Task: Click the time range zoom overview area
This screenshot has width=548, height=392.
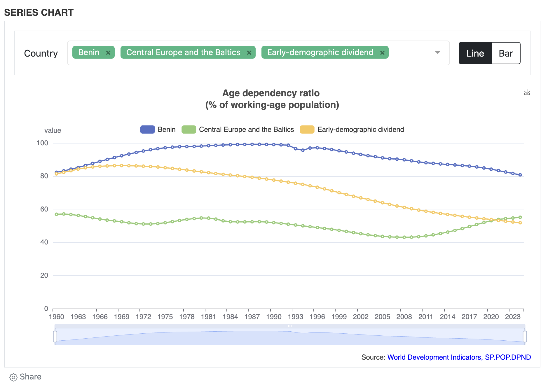Action: [289, 337]
